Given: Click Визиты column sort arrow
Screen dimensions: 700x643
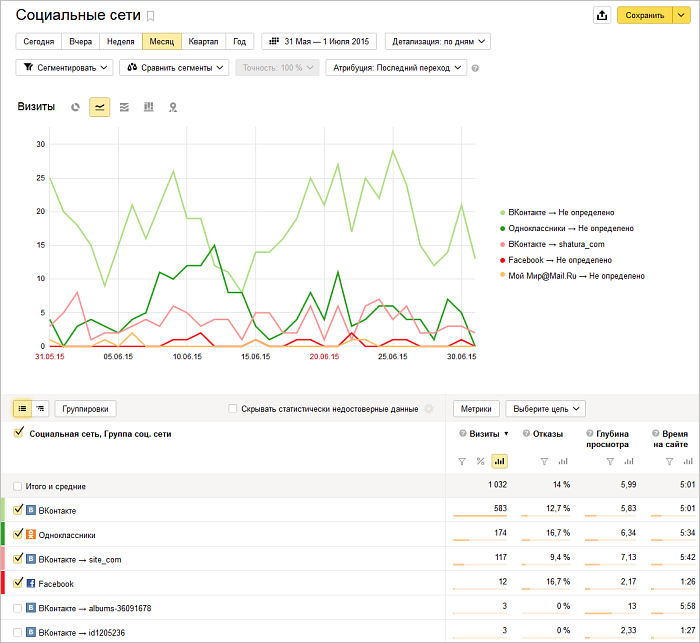Looking at the screenshot, I should 506,434.
